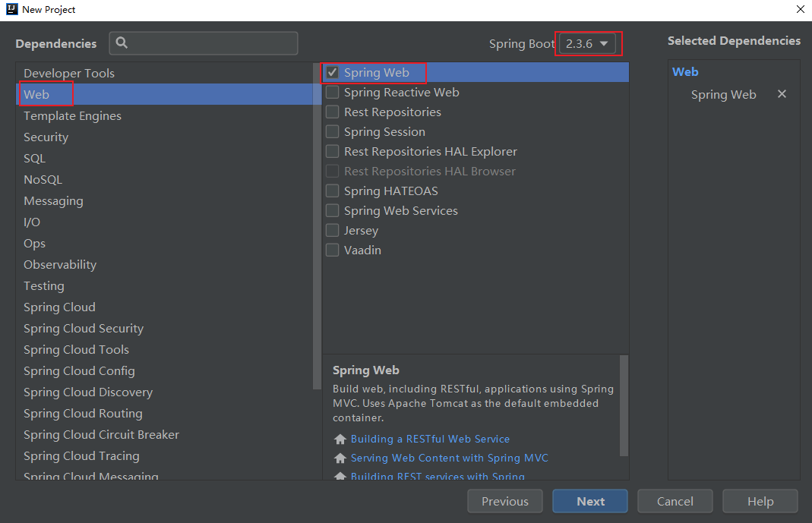Focus the dependencies search field
The image size is (812, 523).
[x=204, y=43]
